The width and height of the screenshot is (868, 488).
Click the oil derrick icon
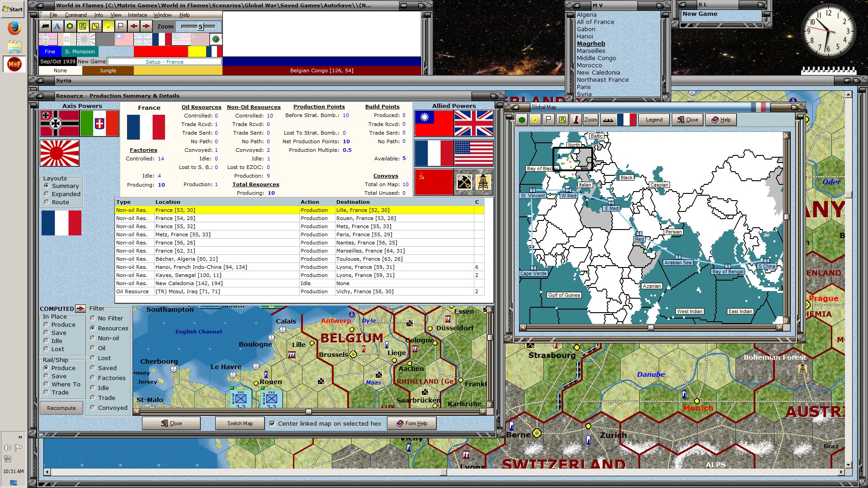point(483,182)
